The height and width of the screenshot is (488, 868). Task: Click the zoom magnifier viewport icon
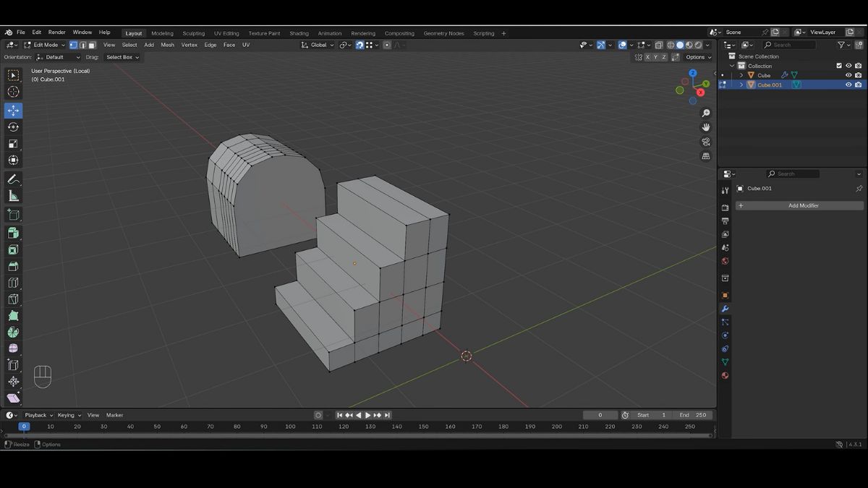coord(706,114)
